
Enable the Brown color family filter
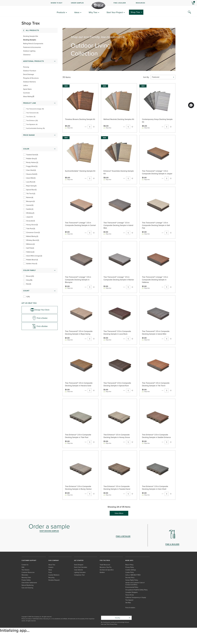24,276
